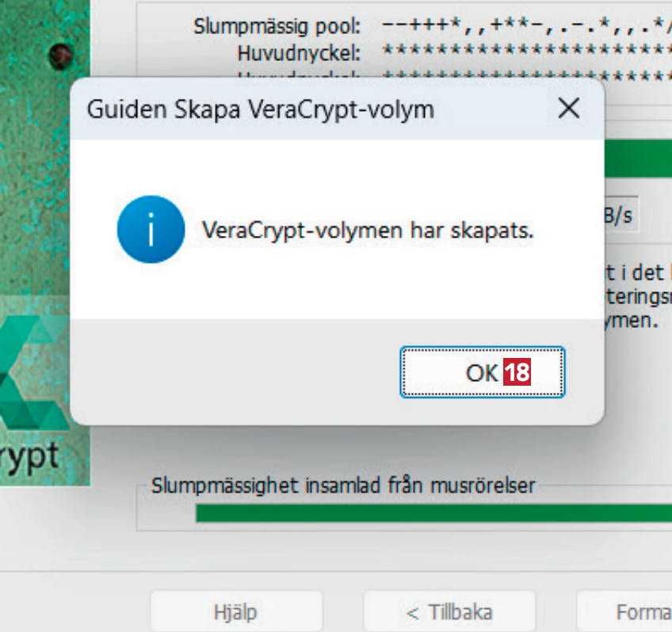Click the green format progress bar
The width and height of the screenshot is (672, 632).
pos(638,158)
